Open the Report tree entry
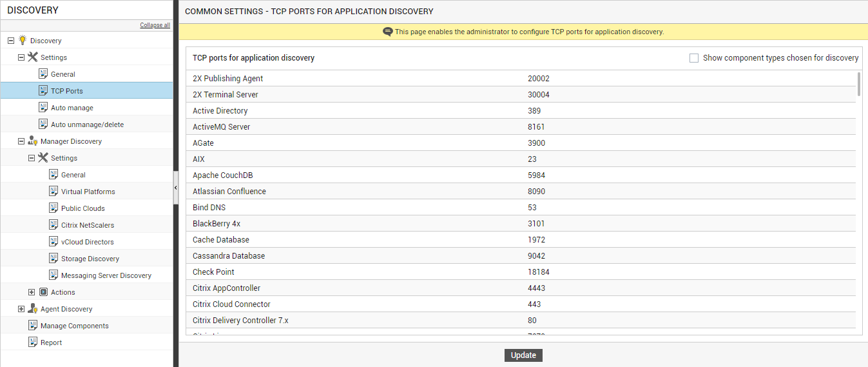 coord(52,342)
